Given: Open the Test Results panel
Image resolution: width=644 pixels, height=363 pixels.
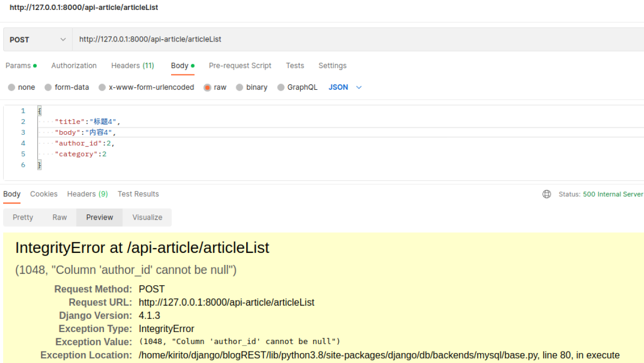Looking at the screenshot, I should [x=138, y=194].
